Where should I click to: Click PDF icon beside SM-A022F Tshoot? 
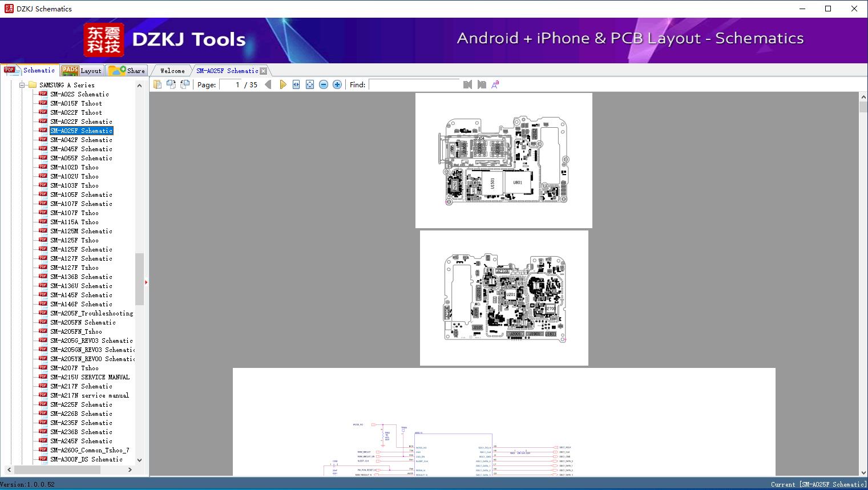point(43,112)
